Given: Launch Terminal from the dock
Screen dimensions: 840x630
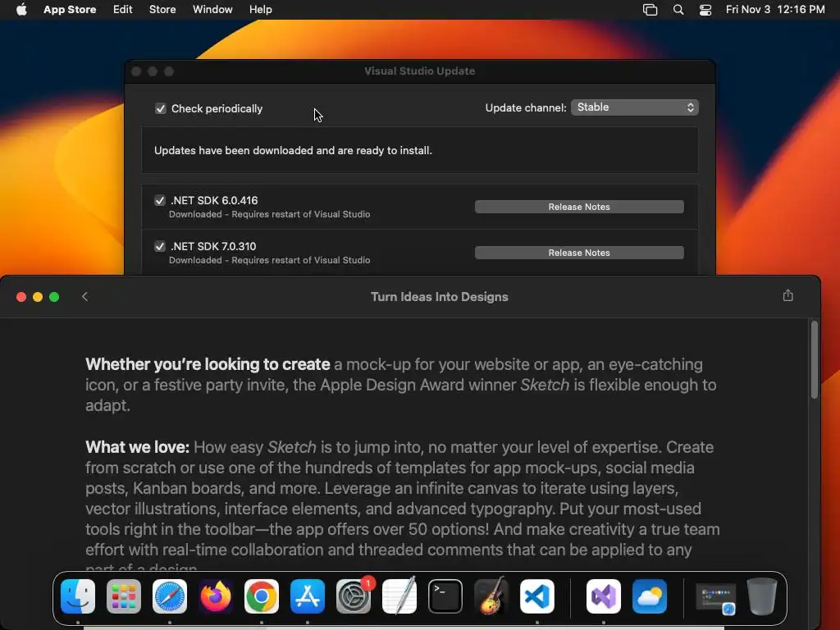Looking at the screenshot, I should [445, 596].
